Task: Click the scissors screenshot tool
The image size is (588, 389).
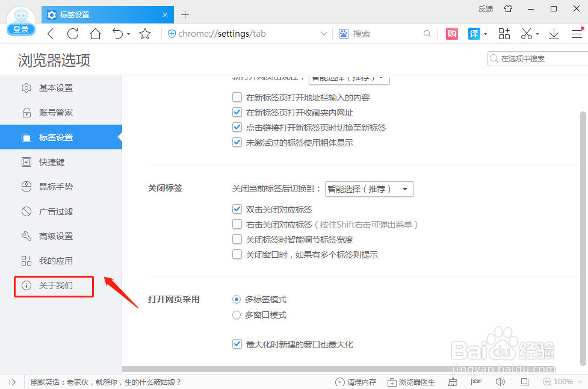Action: 527,34
